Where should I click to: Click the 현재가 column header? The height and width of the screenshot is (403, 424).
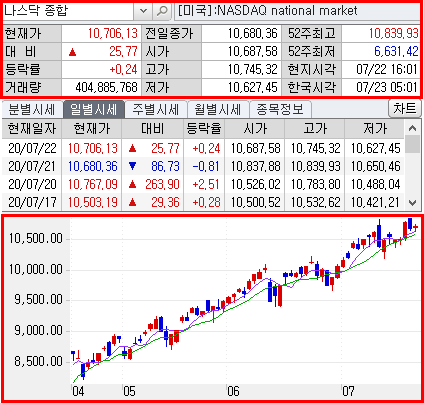coord(92,129)
